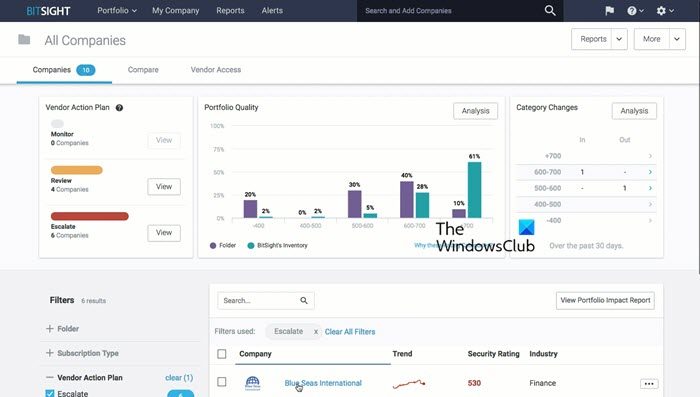Tick the select-all checkbox in Company header
Viewport: 700px width, 397px height.
click(x=221, y=354)
